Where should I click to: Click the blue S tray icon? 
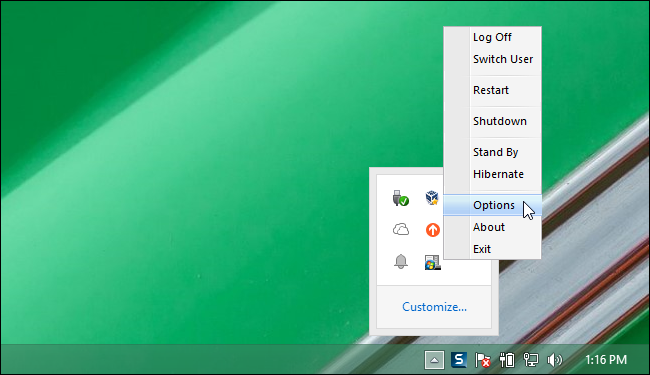[x=459, y=360]
